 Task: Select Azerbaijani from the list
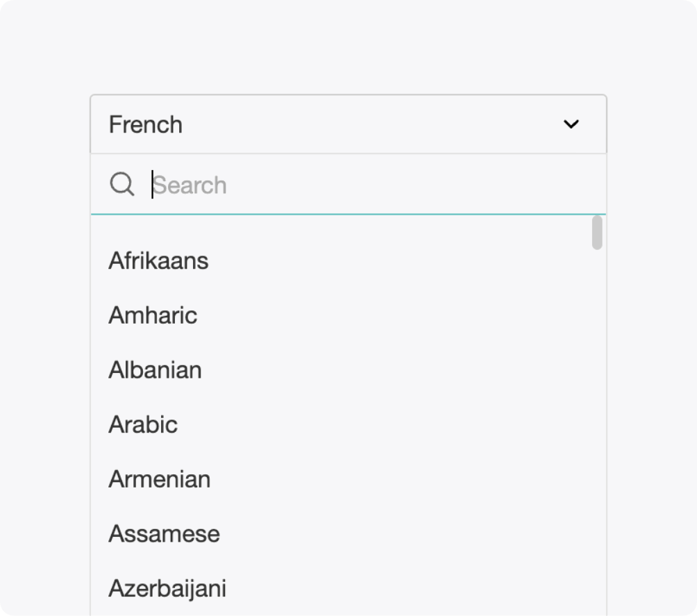click(x=167, y=588)
